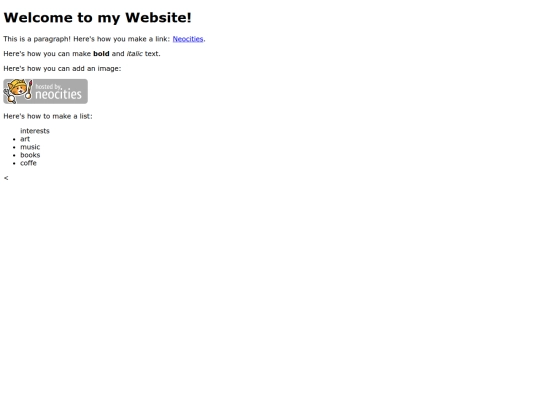Click the cat mascot in the badge
This screenshot has height=405, width=540.
[16, 91]
